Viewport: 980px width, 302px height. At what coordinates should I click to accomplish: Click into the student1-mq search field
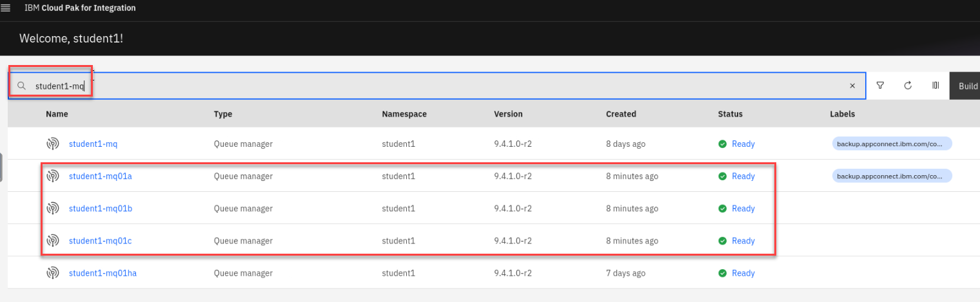[x=387, y=86]
